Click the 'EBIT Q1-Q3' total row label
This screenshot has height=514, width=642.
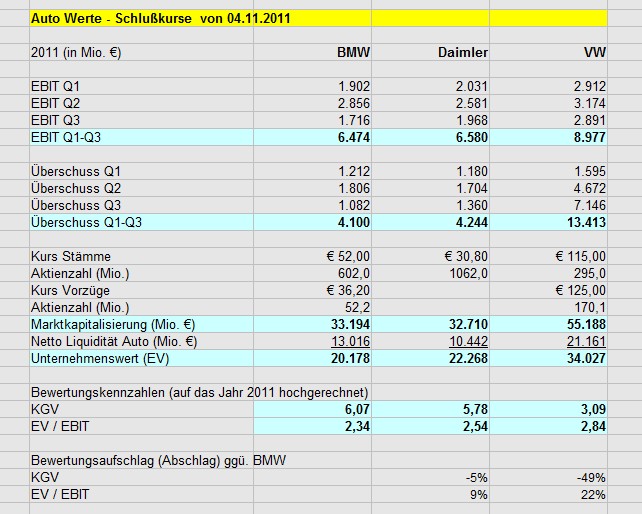click(66, 137)
